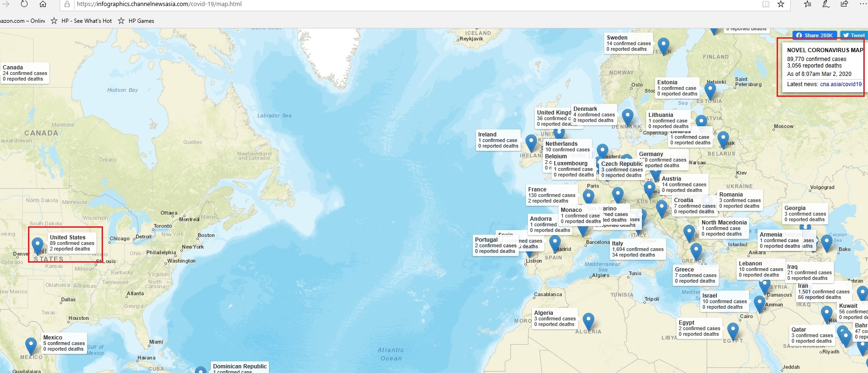Click the '89,770 confirmed cases' total text
868x373 pixels.
tap(817, 59)
